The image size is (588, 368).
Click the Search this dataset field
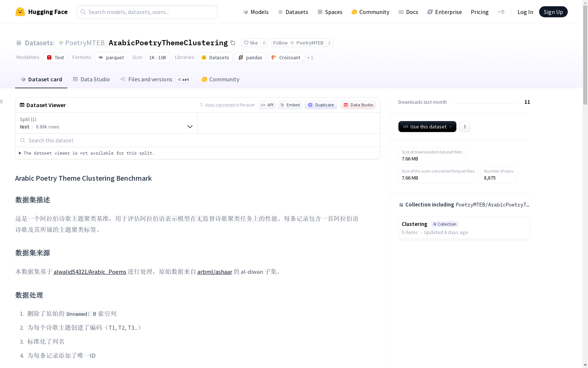click(198, 140)
